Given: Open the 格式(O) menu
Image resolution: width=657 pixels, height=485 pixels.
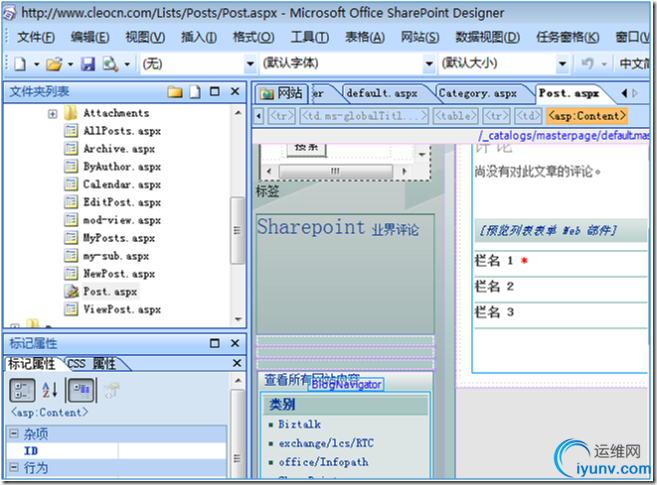Looking at the screenshot, I should pyautogui.click(x=253, y=37).
